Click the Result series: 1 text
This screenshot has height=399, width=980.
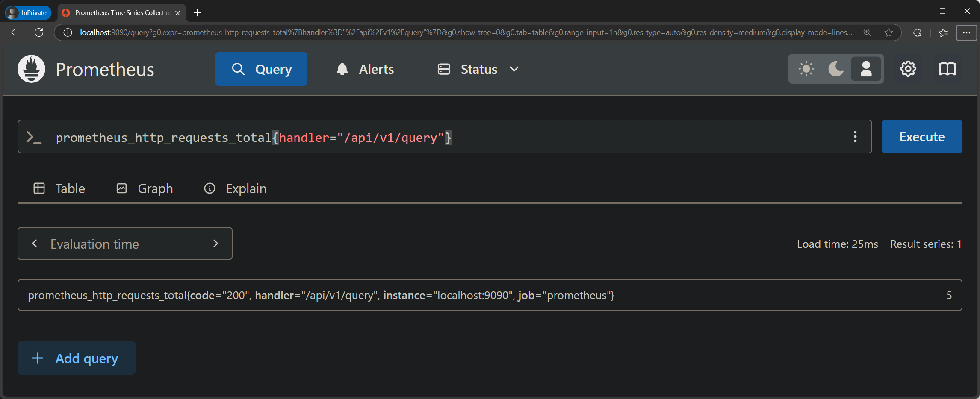pos(926,244)
